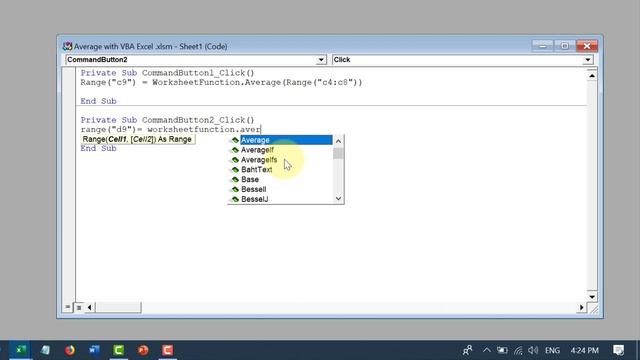Minimize the code window

point(542,46)
